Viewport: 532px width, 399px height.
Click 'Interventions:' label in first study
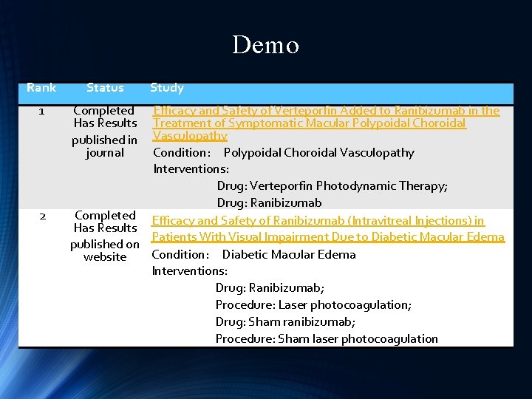pyautogui.click(x=191, y=169)
